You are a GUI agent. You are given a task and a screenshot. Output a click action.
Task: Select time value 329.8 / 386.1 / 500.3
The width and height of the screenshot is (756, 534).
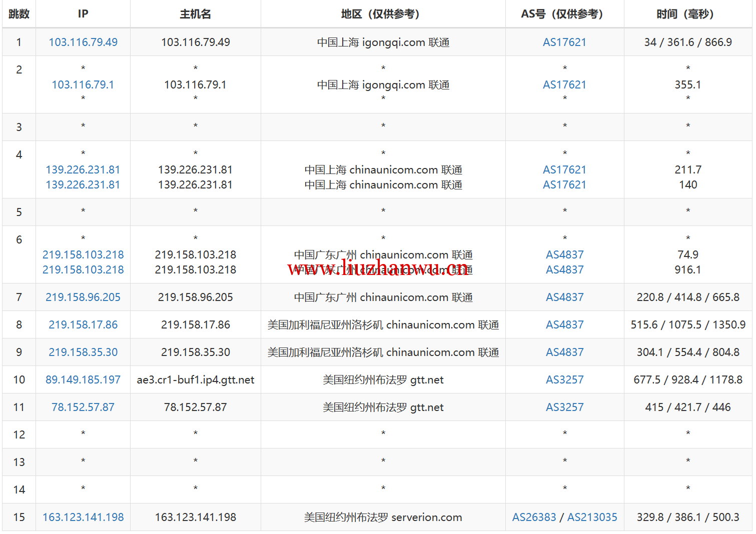coord(688,517)
